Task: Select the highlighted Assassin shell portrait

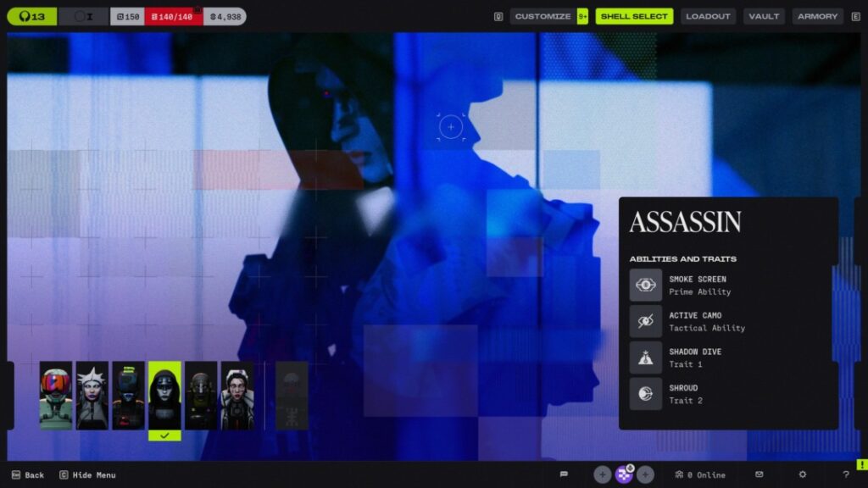Action: tap(164, 396)
